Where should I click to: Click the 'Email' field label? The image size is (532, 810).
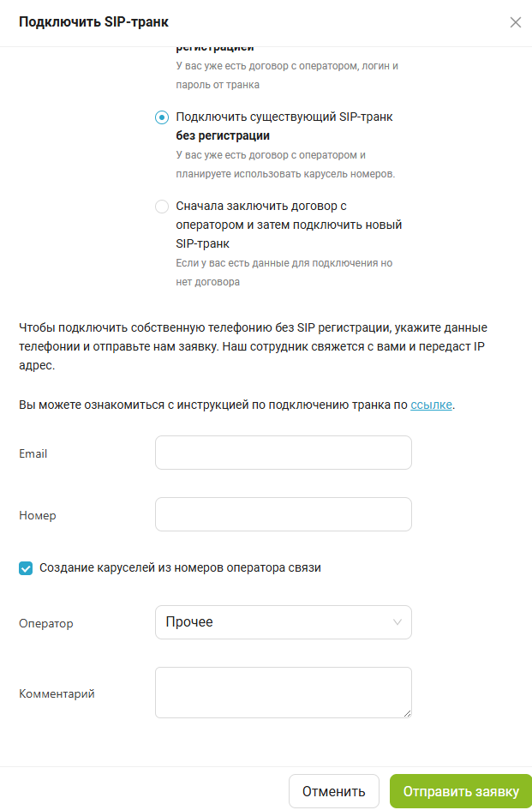[x=33, y=453]
